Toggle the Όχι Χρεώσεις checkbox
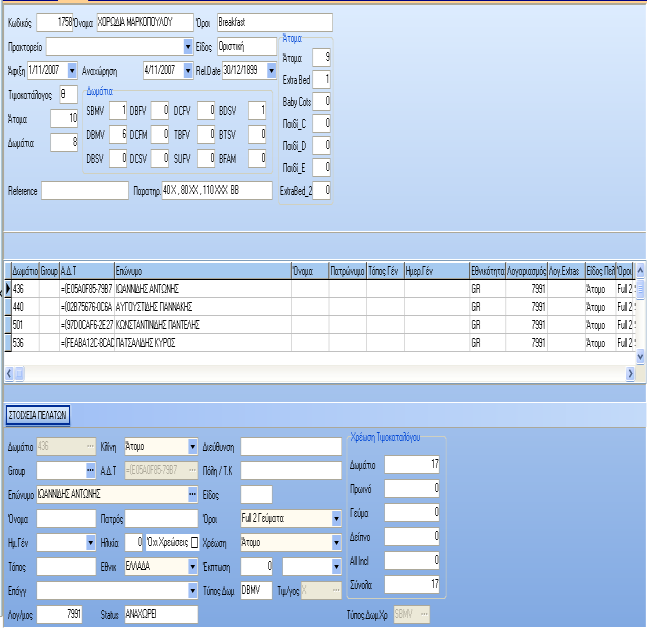 [x=194, y=542]
